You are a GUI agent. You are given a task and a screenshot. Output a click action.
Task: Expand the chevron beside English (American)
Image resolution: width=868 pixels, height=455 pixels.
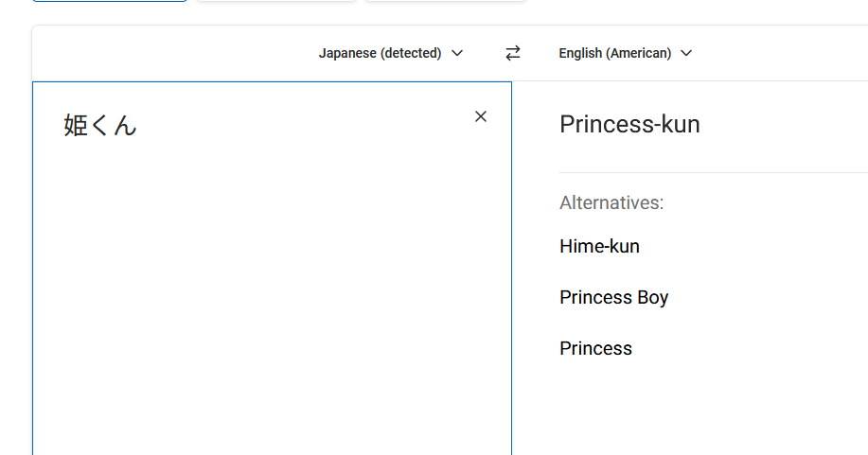686,53
